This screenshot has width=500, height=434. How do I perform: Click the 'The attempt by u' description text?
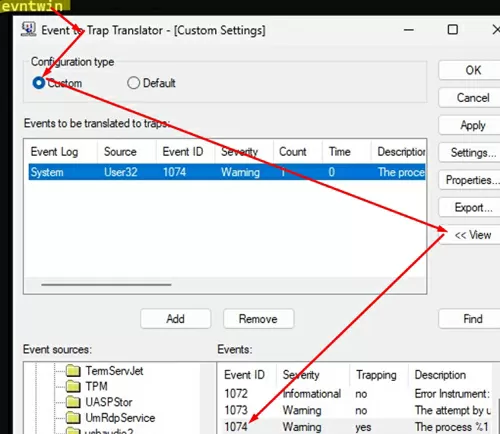(453, 410)
